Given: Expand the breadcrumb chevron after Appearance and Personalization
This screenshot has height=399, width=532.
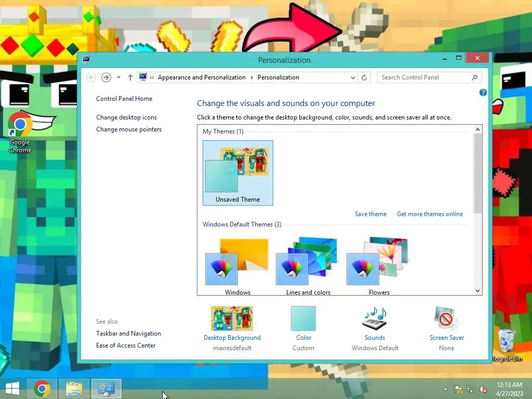Looking at the screenshot, I should (x=252, y=78).
